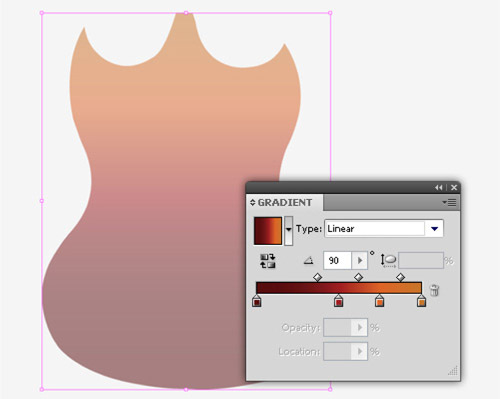This screenshot has height=399, width=500.
Task: Select the last midpoint diamond marker
Action: tap(400, 277)
